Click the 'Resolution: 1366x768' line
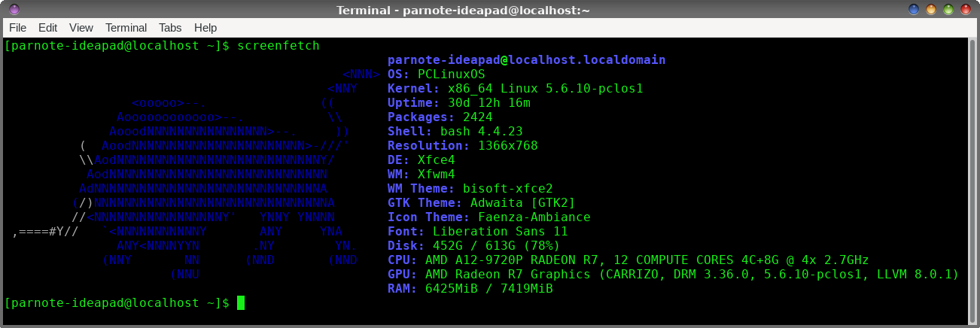The image size is (980, 328). point(463,146)
